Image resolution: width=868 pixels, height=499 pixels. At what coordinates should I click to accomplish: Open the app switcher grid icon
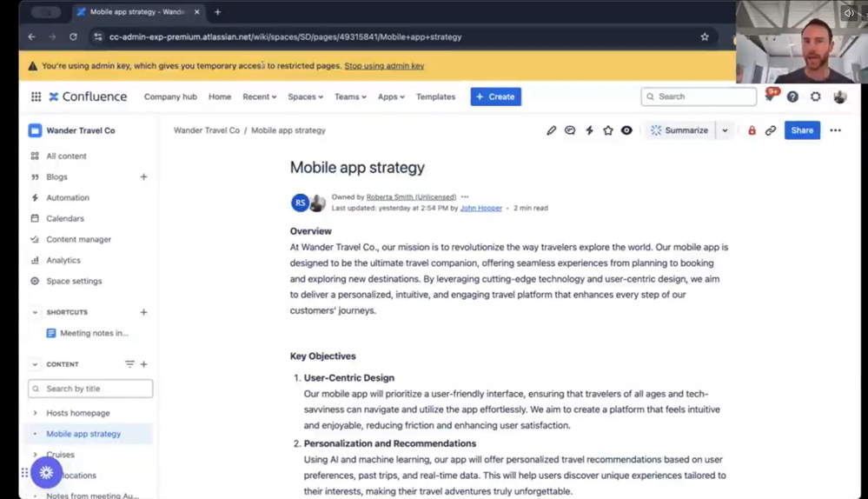point(36,96)
